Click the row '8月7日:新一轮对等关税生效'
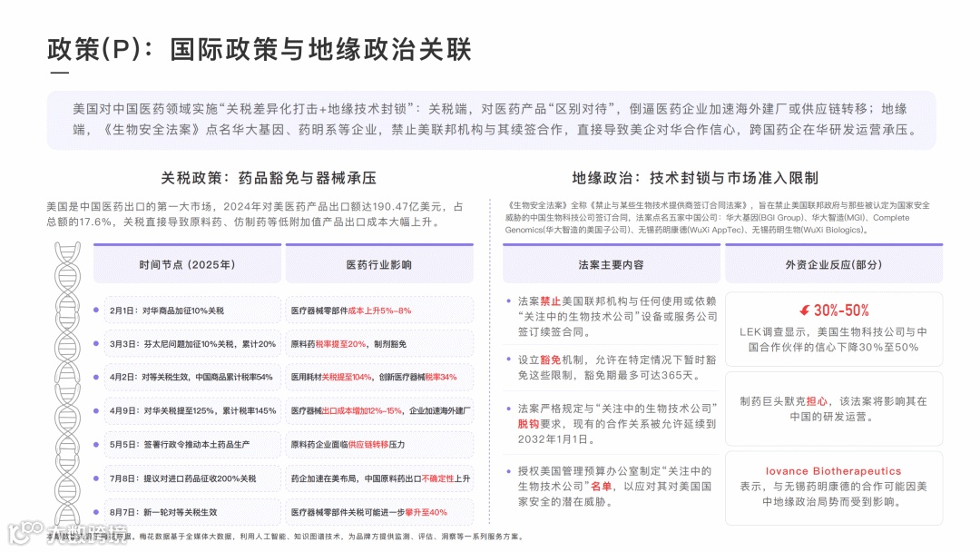 tap(192, 512)
